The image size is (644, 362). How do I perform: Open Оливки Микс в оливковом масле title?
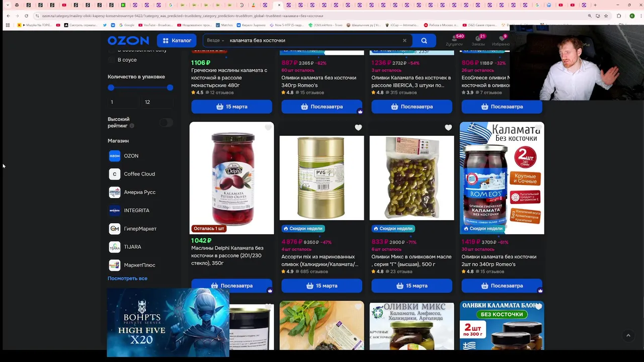point(412,260)
